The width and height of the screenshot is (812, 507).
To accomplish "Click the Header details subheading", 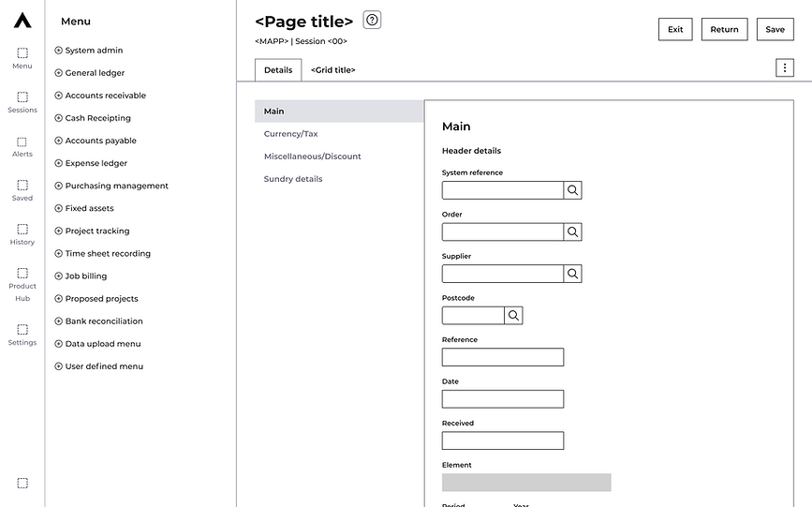I will [x=471, y=151].
